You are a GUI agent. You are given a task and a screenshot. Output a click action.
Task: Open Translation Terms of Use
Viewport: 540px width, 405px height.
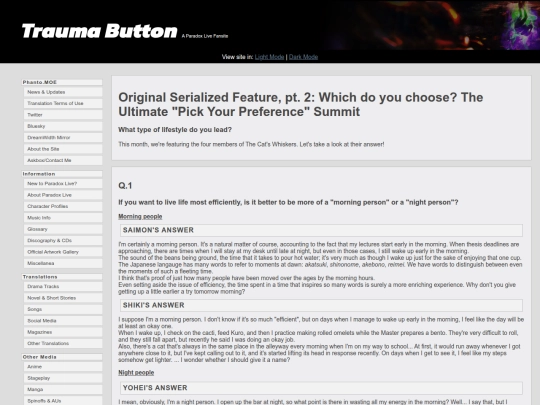[63, 103]
